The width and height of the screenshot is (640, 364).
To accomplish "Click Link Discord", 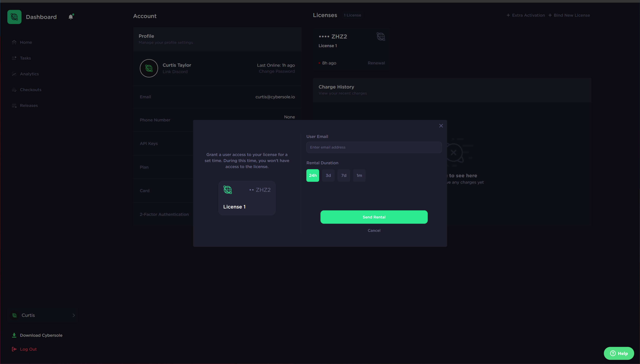I will [175, 72].
